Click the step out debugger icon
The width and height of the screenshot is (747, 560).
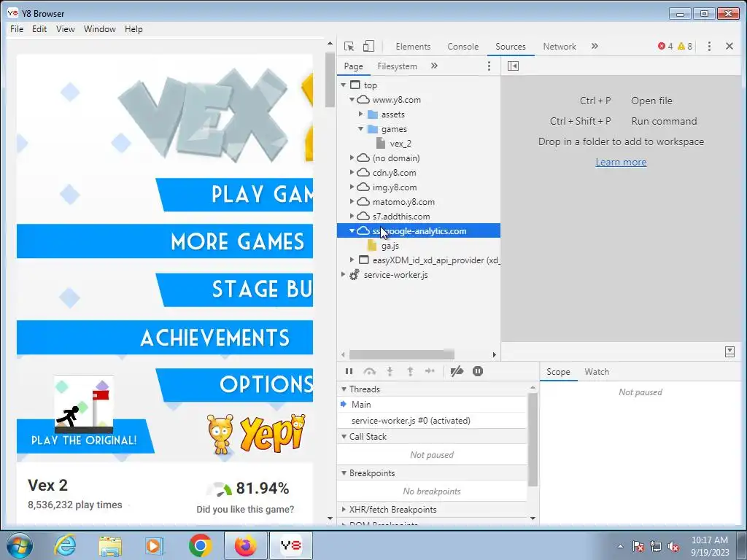point(410,371)
